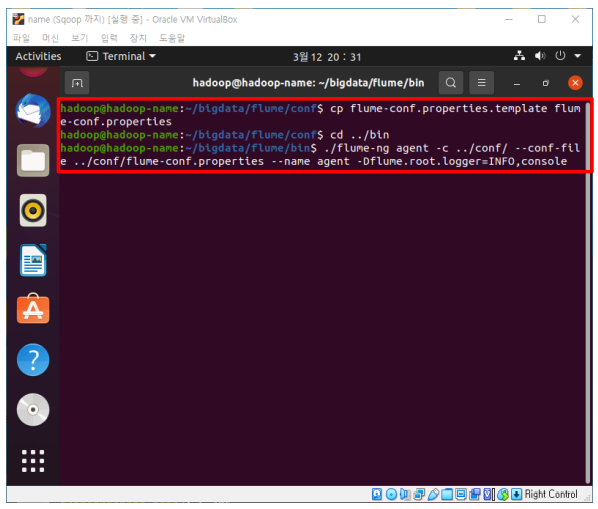Open the 머신 menu in VirtualBox
The width and height of the screenshot is (598, 509).
50,38
